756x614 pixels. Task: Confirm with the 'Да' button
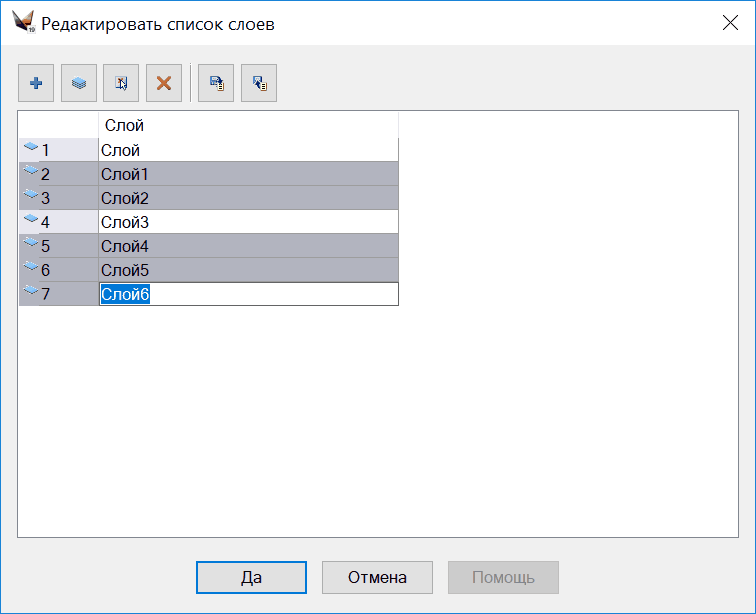coord(251,577)
